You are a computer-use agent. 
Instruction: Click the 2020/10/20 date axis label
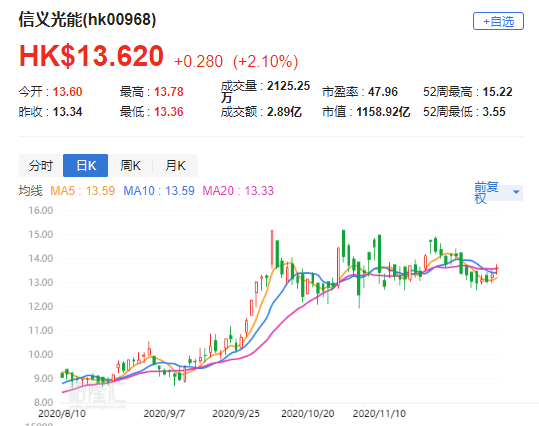[x=308, y=413]
